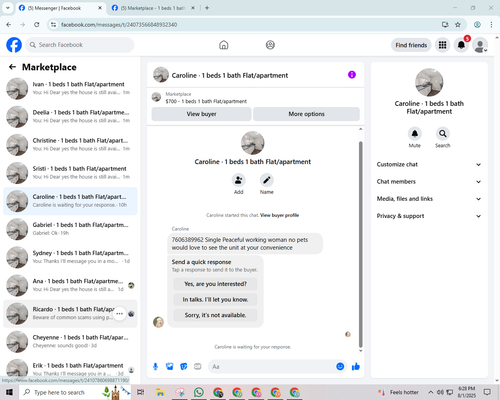Click Caroline's profile thumbnail in right panel

[x=429, y=82]
